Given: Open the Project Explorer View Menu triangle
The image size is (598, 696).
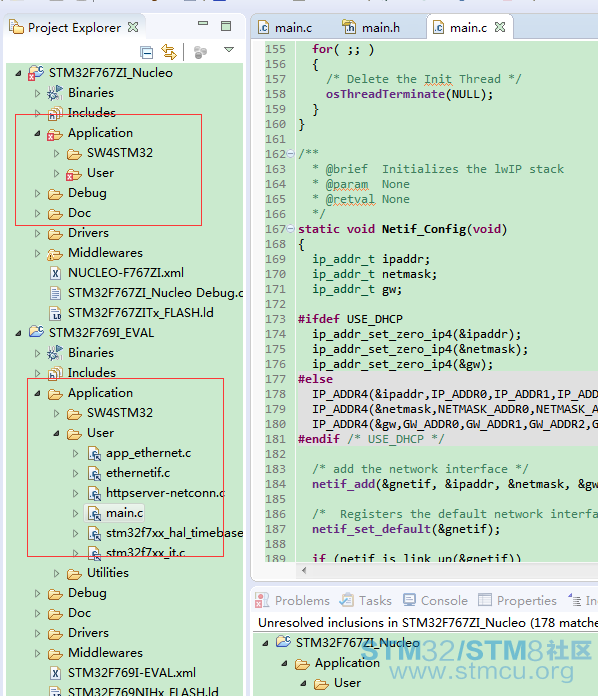Looking at the screenshot, I should click(229, 50).
